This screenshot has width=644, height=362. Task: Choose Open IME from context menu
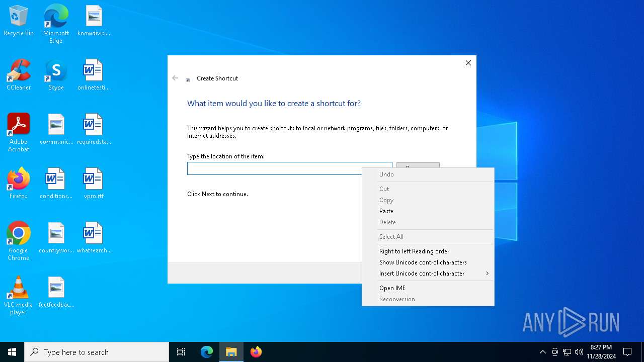(428, 288)
